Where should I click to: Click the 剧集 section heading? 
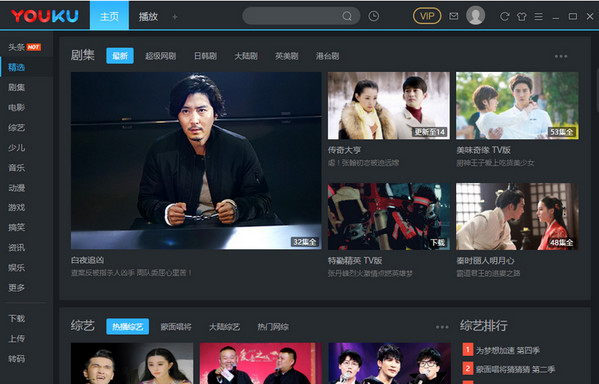pos(83,55)
